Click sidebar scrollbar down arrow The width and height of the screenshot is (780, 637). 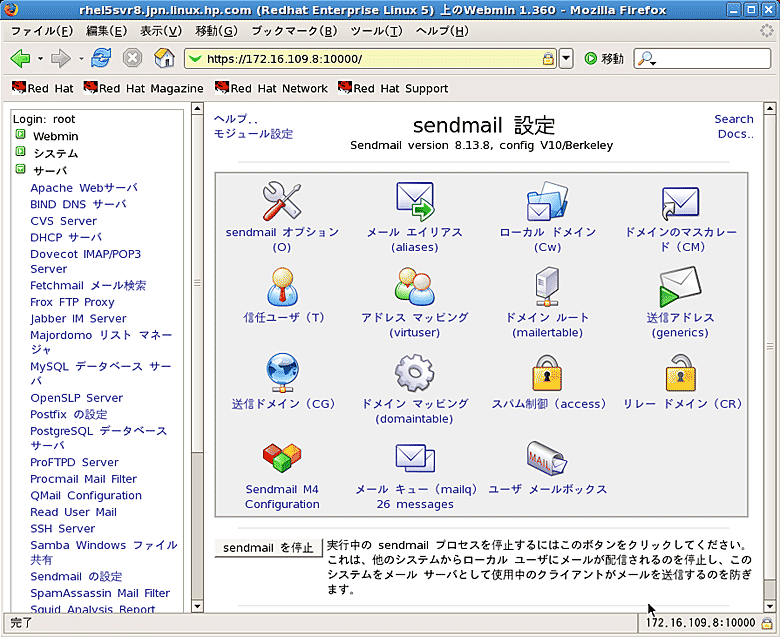pyautogui.click(x=197, y=606)
